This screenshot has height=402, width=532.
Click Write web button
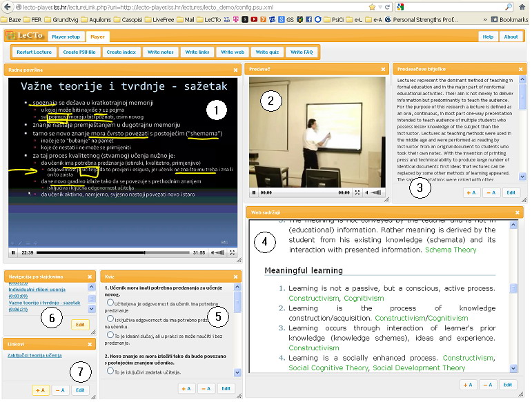pos(233,52)
